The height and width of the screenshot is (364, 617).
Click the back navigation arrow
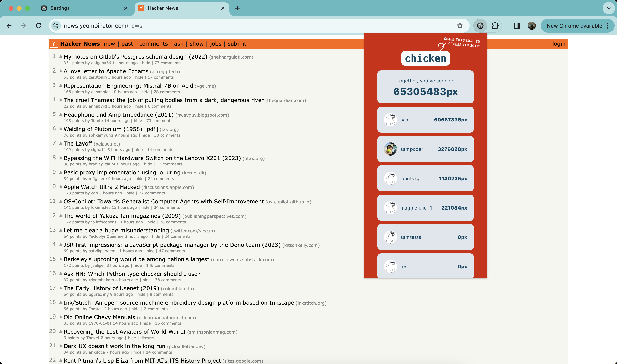9,26
